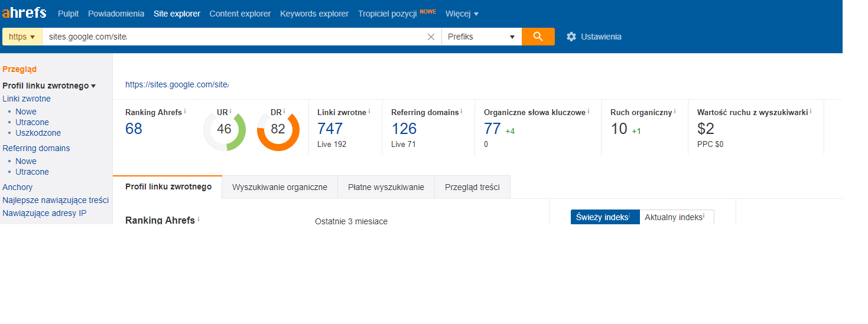Open Referring domains in the sidebar
Image resolution: width=868 pixels, height=324 pixels.
36,148
